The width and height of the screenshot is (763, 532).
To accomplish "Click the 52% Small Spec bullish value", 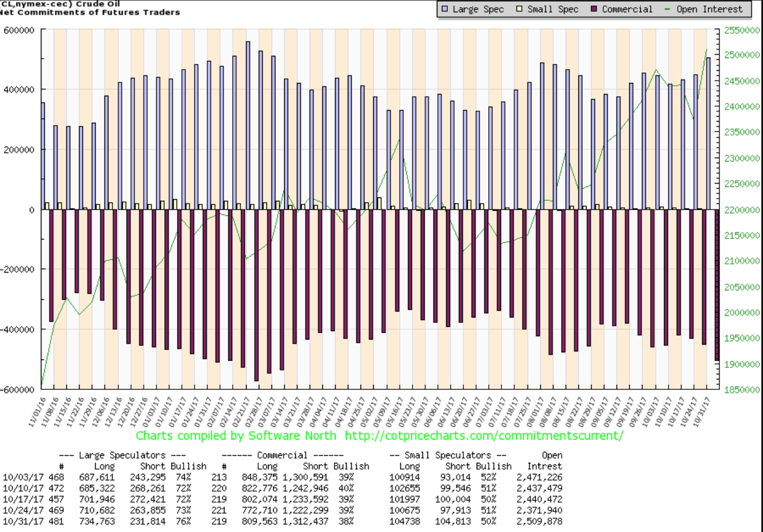I will [x=488, y=477].
